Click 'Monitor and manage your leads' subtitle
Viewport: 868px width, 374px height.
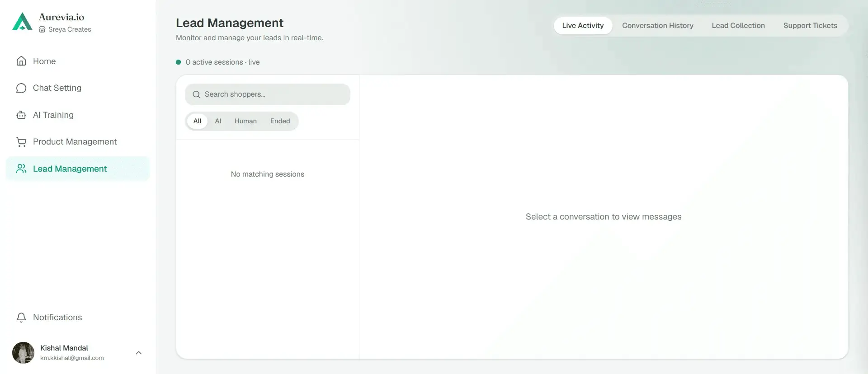[x=250, y=38]
